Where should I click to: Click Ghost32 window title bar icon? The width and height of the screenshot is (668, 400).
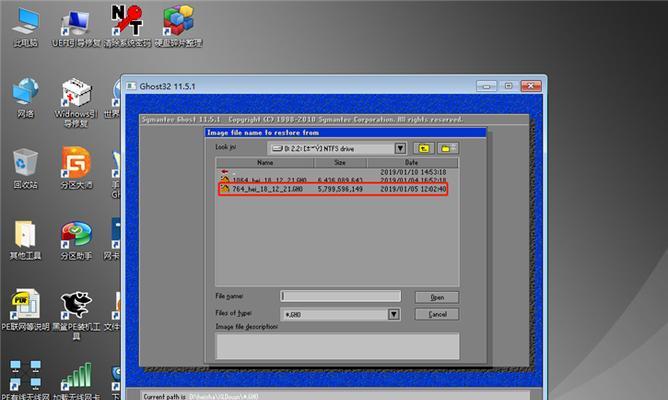point(131,86)
